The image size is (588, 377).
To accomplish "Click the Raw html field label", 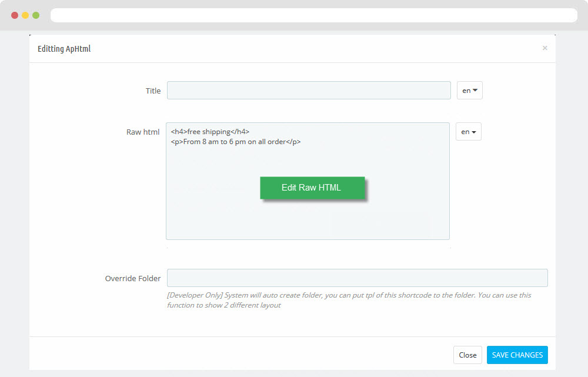I will (x=143, y=132).
